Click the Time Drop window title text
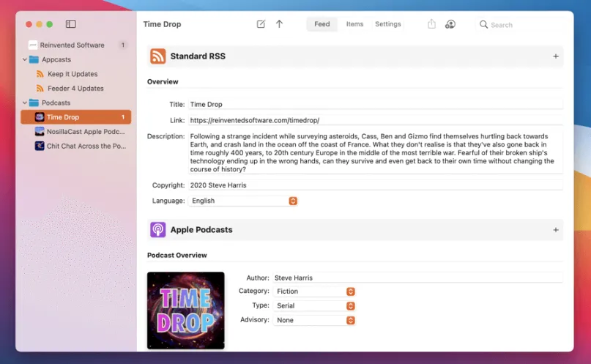Image resolution: width=591 pixels, height=364 pixels. (162, 24)
